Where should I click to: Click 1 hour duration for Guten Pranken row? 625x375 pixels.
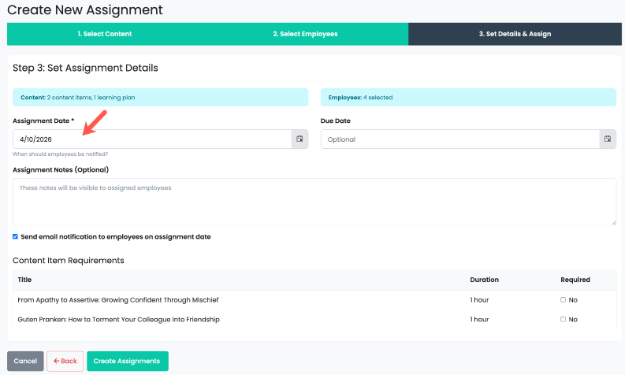tap(479, 320)
